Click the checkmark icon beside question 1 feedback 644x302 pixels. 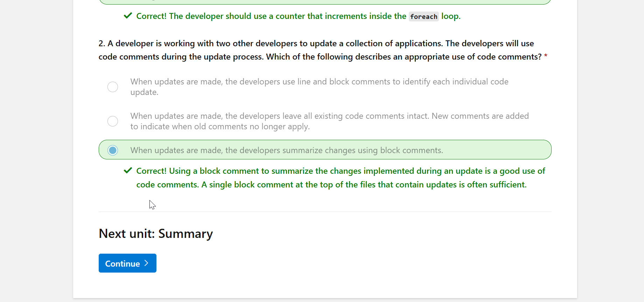coord(128,15)
